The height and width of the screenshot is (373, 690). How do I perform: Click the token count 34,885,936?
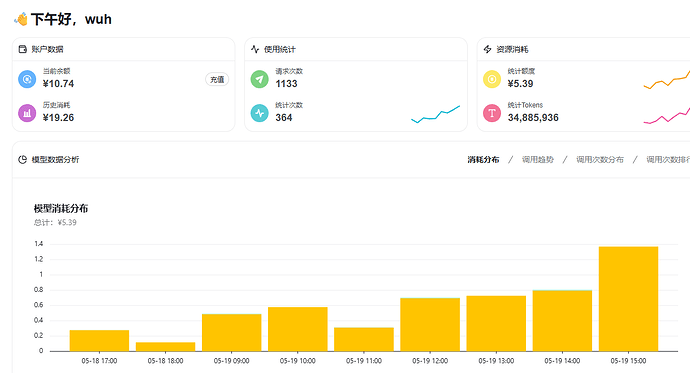(533, 117)
